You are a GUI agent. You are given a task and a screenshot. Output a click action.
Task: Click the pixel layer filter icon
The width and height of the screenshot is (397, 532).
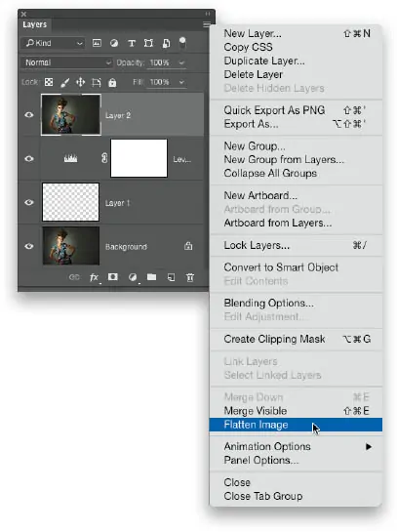(97, 43)
